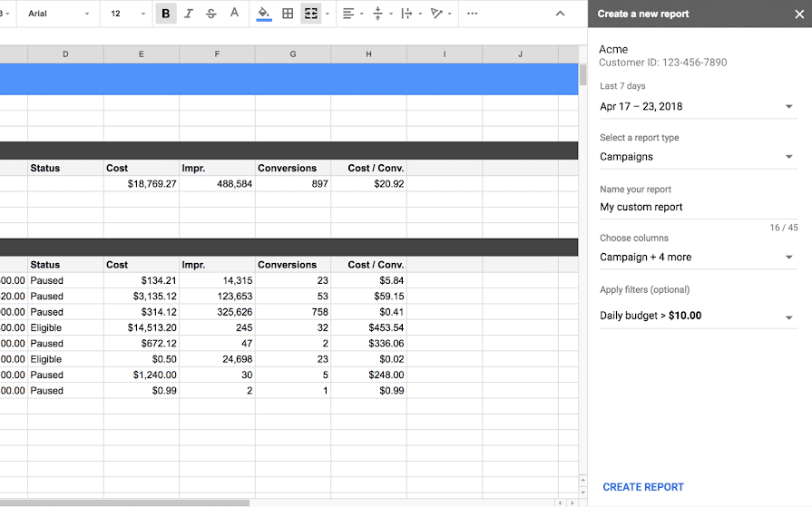The width and height of the screenshot is (812, 507).
Task: Expand the Apr 17 – 23 date range dropdown
Action: [697, 107]
